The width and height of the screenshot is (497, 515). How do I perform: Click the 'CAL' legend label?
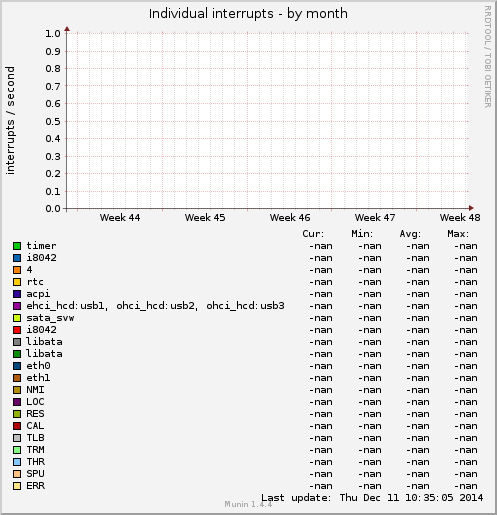click(x=35, y=426)
